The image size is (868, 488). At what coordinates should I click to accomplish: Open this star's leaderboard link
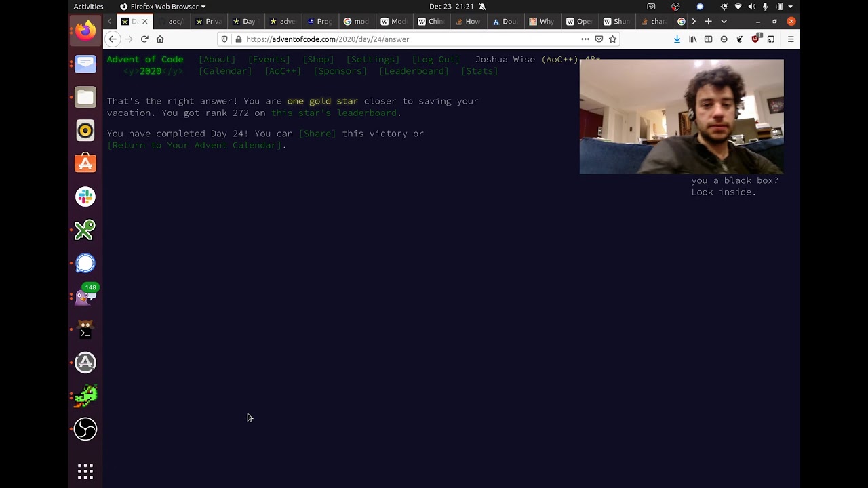point(334,113)
